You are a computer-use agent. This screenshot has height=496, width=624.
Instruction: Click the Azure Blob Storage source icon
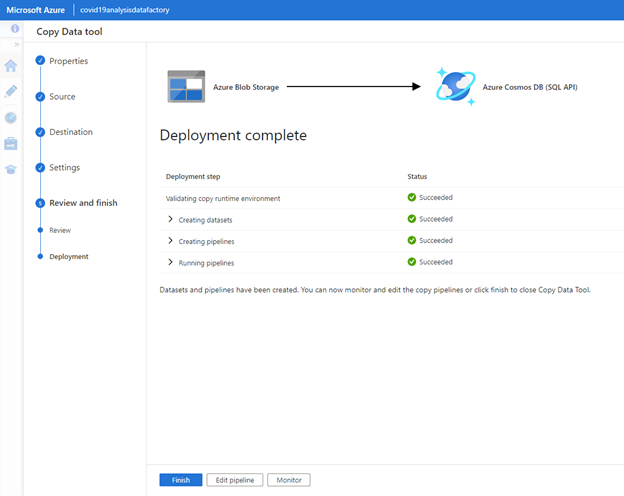186,86
